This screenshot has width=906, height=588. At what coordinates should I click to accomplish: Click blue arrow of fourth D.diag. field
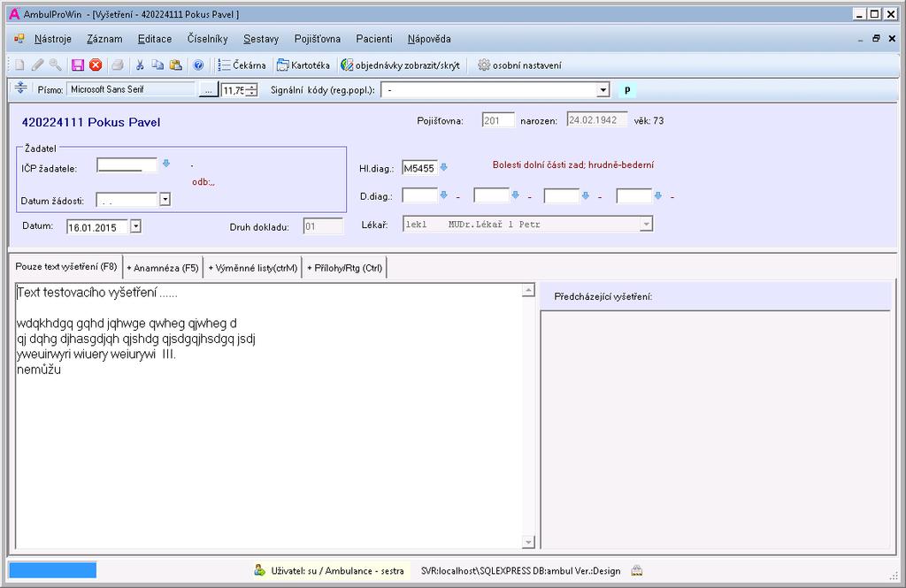click(x=658, y=195)
